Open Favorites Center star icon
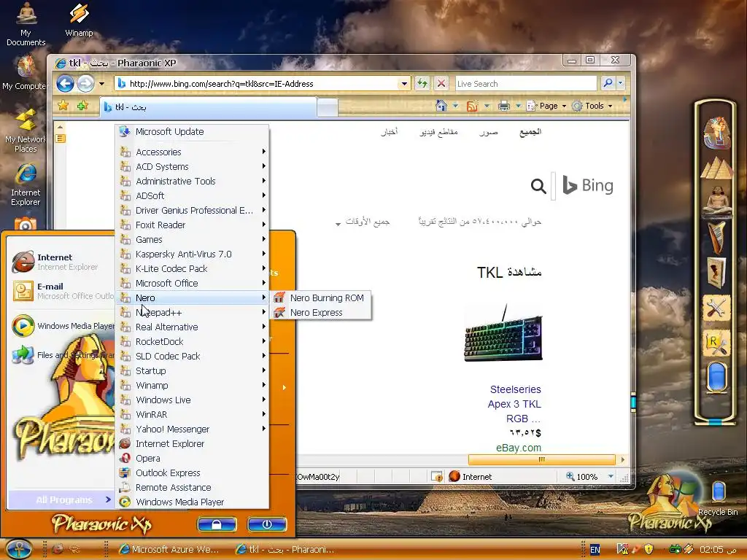The image size is (747, 560). 63,106
